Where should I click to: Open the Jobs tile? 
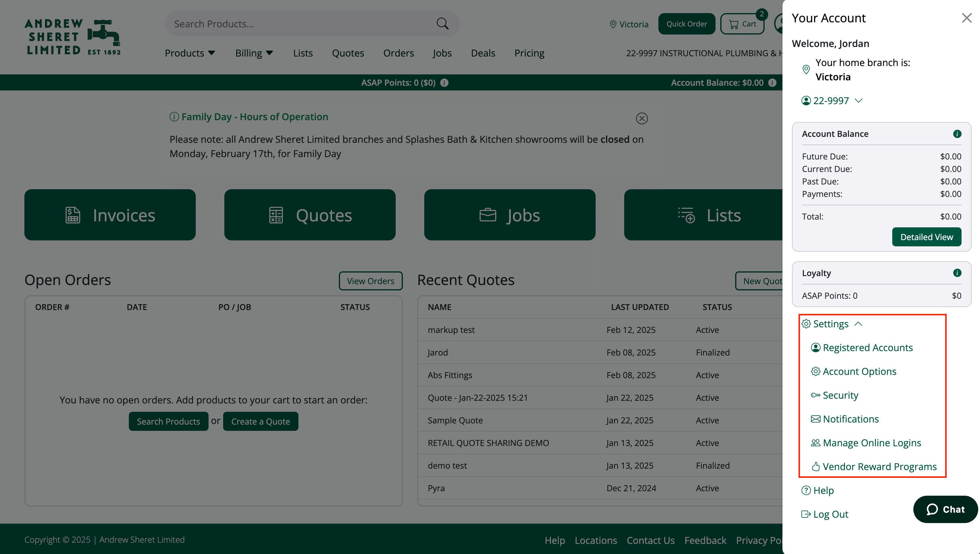pyautogui.click(x=509, y=215)
